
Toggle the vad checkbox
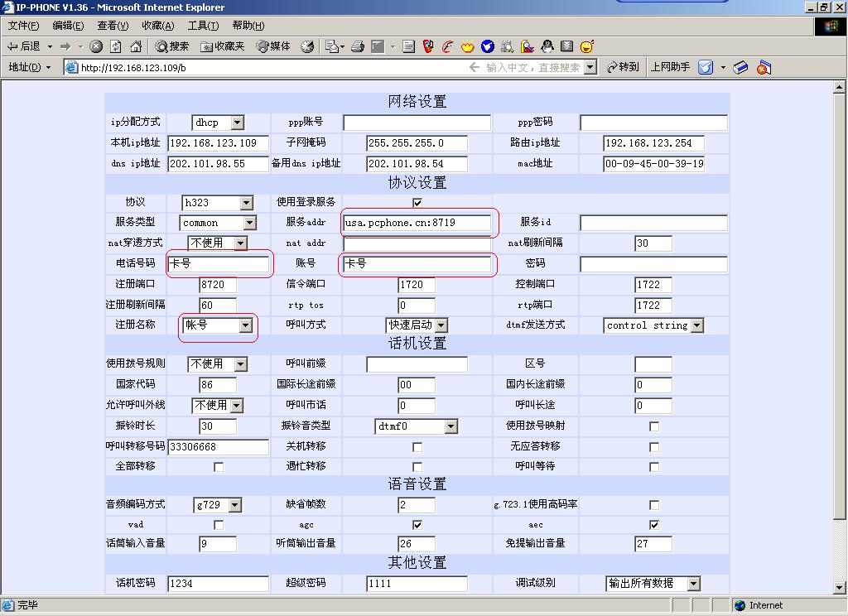point(219,525)
